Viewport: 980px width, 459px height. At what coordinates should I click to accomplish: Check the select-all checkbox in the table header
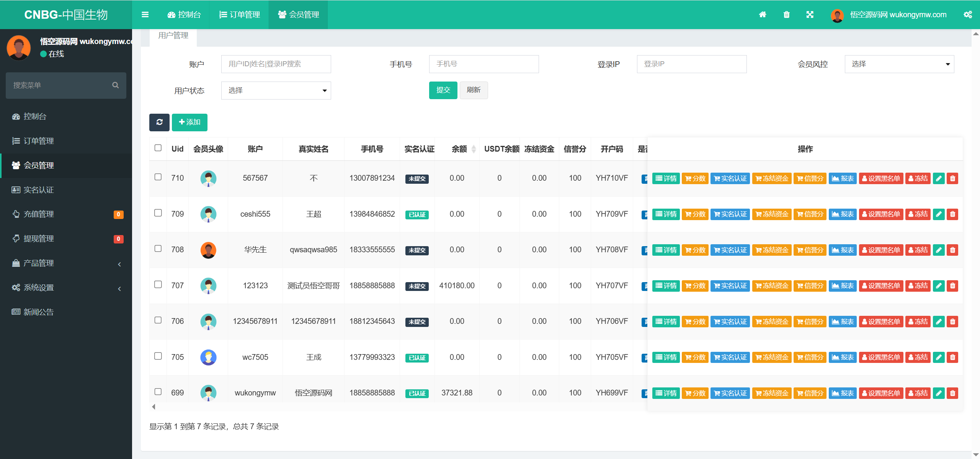pos(158,148)
